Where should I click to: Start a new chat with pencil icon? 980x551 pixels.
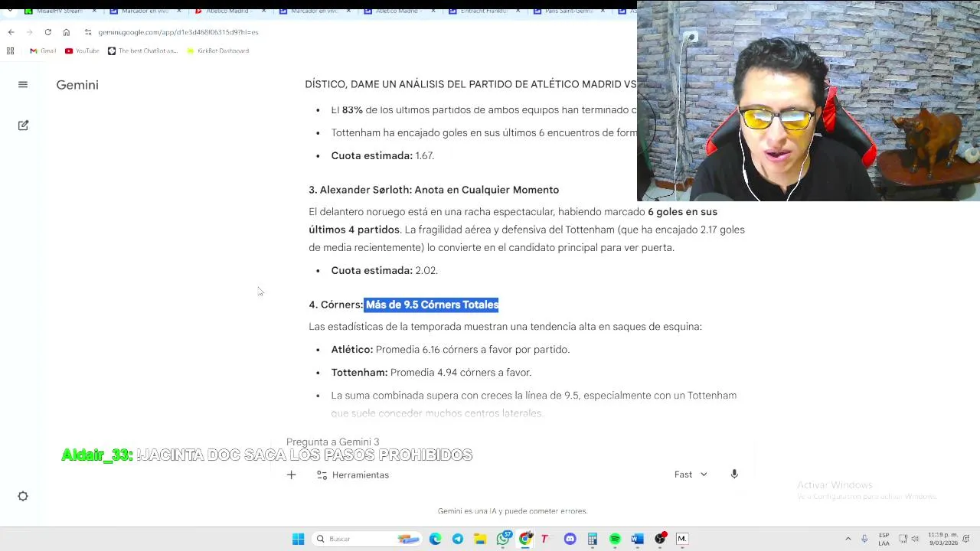point(23,125)
